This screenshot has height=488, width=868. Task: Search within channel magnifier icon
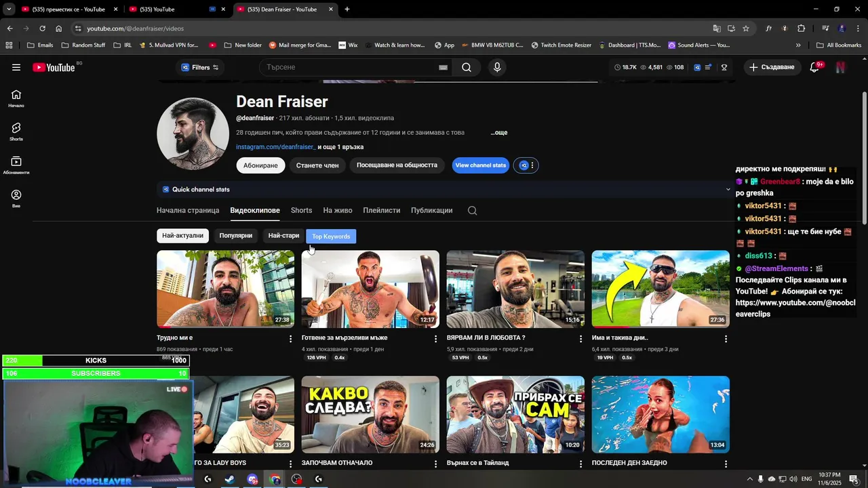(x=473, y=210)
